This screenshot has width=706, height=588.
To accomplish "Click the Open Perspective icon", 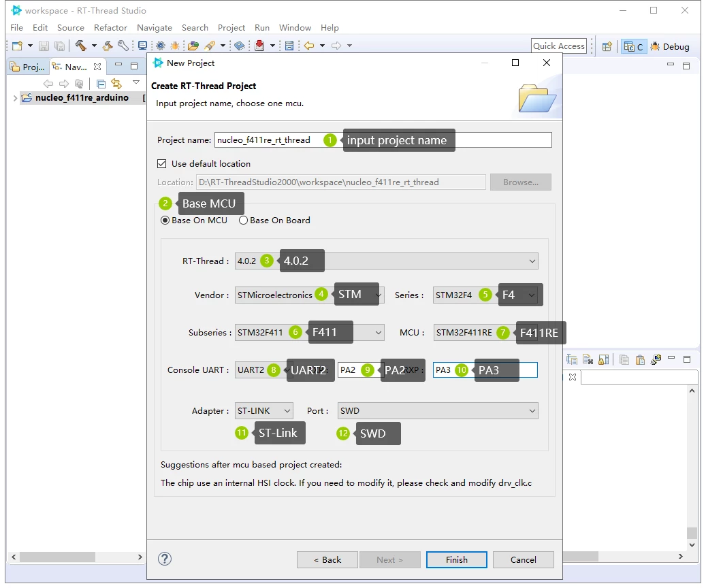I will pyautogui.click(x=607, y=46).
